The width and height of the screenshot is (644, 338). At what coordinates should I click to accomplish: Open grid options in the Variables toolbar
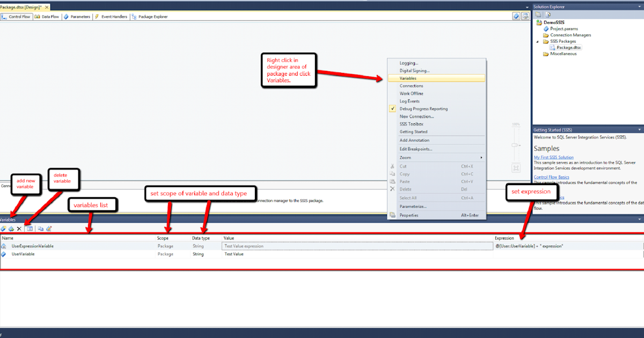coord(30,229)
